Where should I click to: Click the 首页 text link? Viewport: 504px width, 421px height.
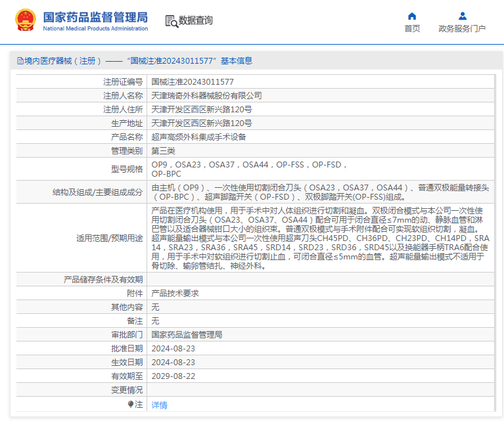412,29
